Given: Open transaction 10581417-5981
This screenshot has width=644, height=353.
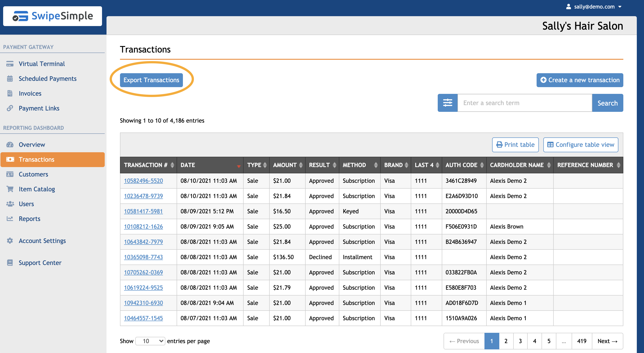Looking at the screenshot, I should [144, 211].
